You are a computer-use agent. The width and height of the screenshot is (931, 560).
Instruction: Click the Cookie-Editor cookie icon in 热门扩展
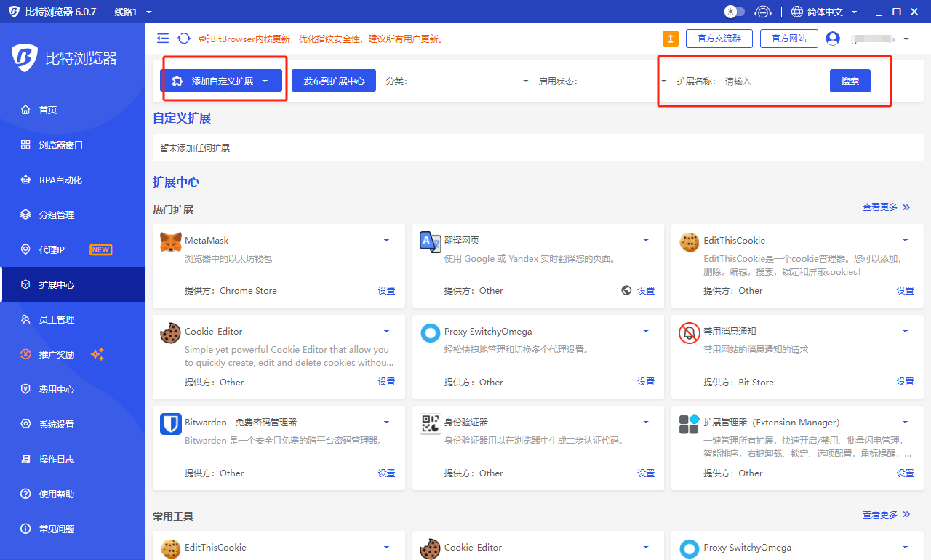tap(170, 333)
